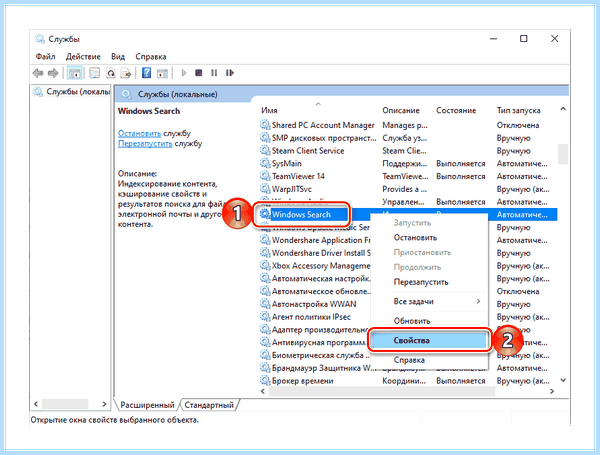Click the list horizontal scrollbar right arrow

pos(551,391)
